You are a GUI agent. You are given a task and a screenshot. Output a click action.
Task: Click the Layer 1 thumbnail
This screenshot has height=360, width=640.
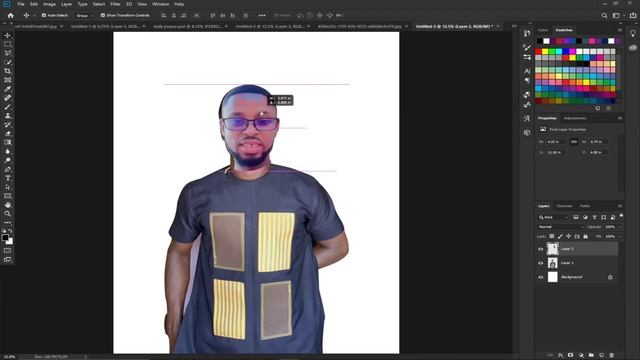click(x=553, y=263)
